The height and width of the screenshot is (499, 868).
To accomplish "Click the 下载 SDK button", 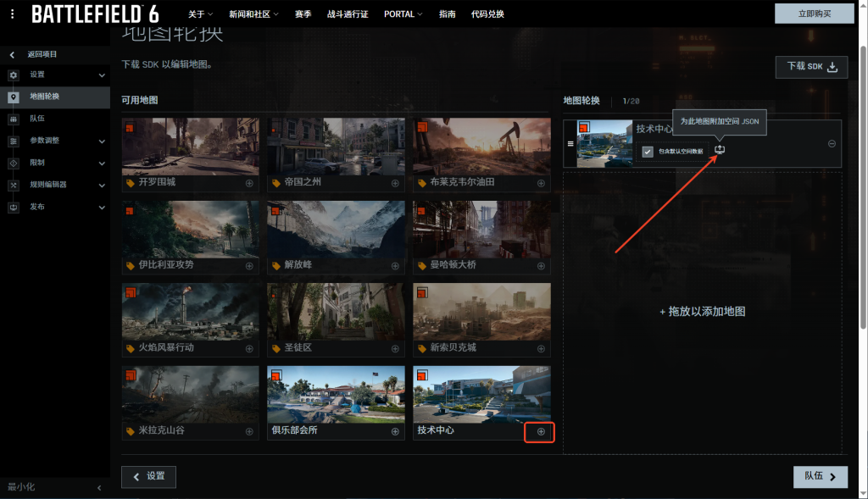I will (x=811, y=67).
